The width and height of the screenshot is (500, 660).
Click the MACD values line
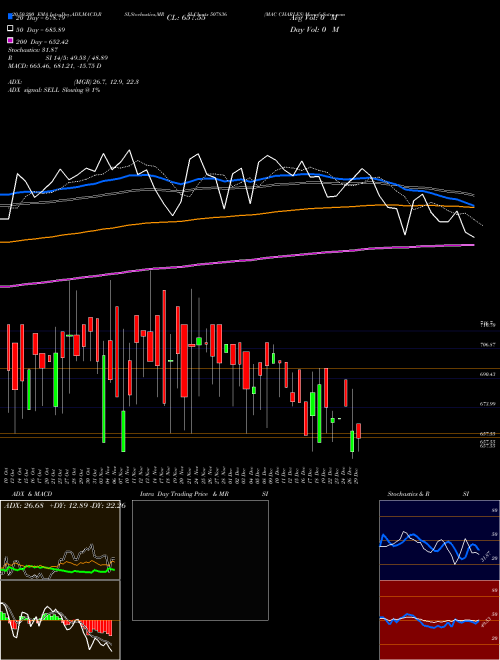click(55, 66)
